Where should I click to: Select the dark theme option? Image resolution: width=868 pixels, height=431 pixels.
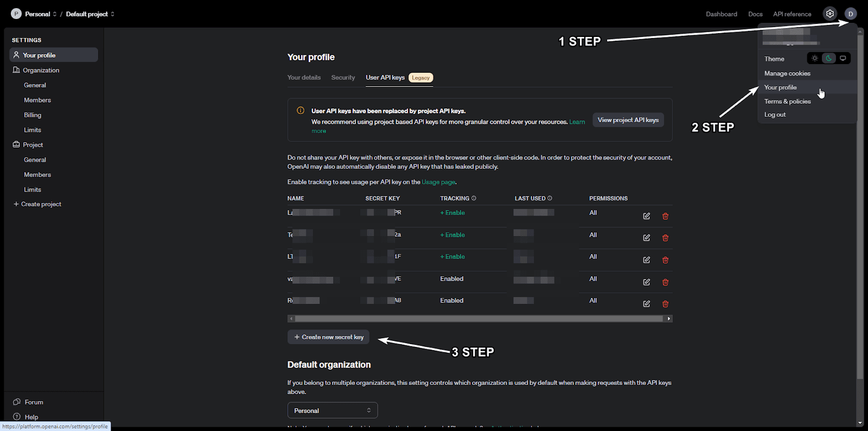(x=828, y=58)
